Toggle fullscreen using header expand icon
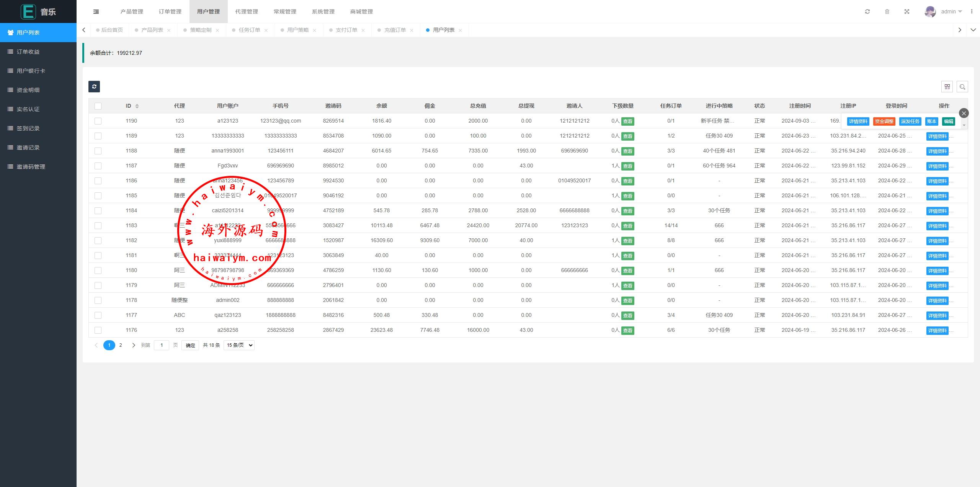The width and height of the screenshot is (980, 487). pyautogui.click(x=907, y=11)
